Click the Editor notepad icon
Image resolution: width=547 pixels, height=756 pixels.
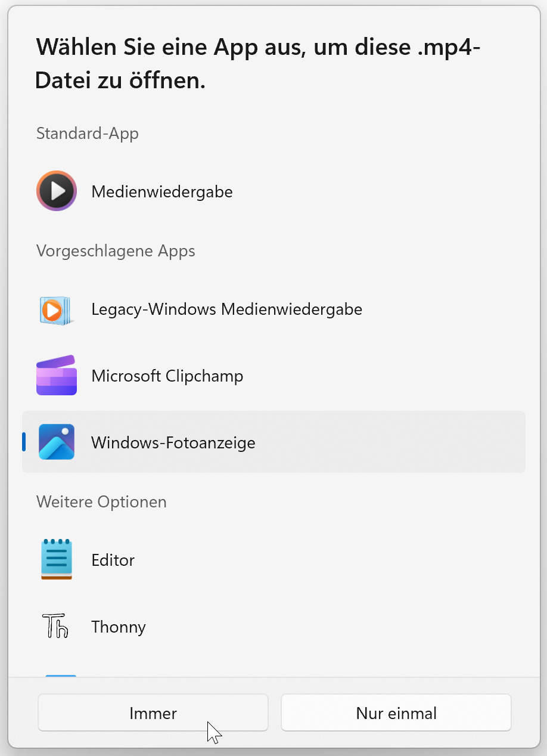(57, 559)
